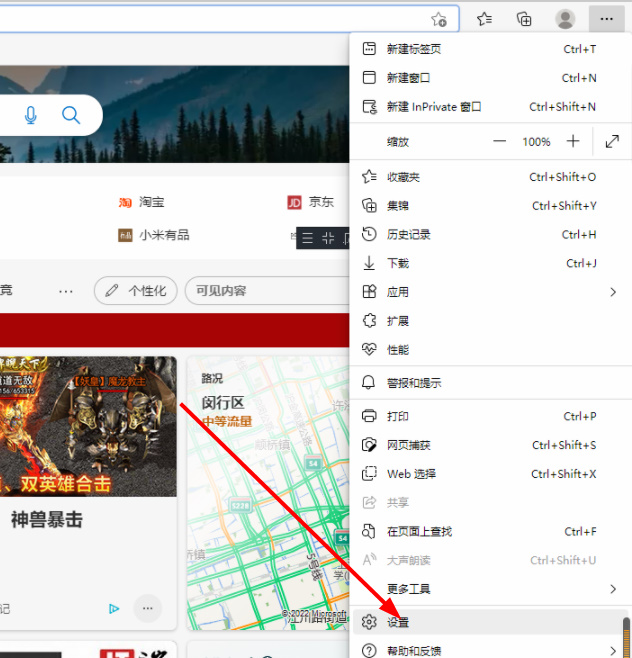The width and height of the screenshot is (632, 658).
Task: Open the Favorites toolbar star icon
Action: point(484,19)
